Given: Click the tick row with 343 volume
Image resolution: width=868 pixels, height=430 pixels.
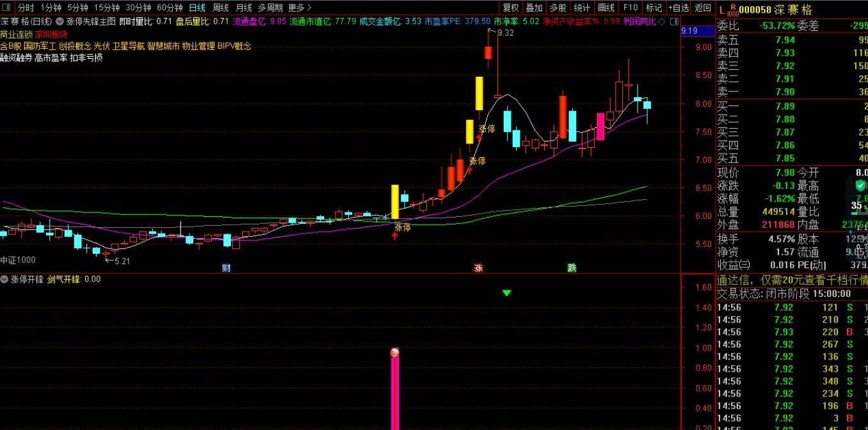Looking at the screenshot, I should coord(792,369).
